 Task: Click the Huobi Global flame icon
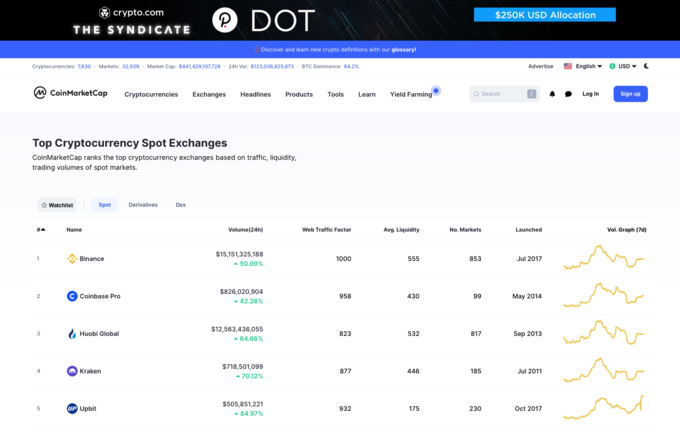coord(72,333)
